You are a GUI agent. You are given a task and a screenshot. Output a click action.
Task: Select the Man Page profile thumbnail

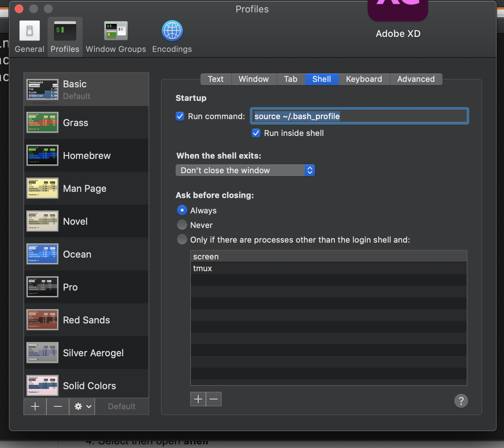click(x=42, y=188)
